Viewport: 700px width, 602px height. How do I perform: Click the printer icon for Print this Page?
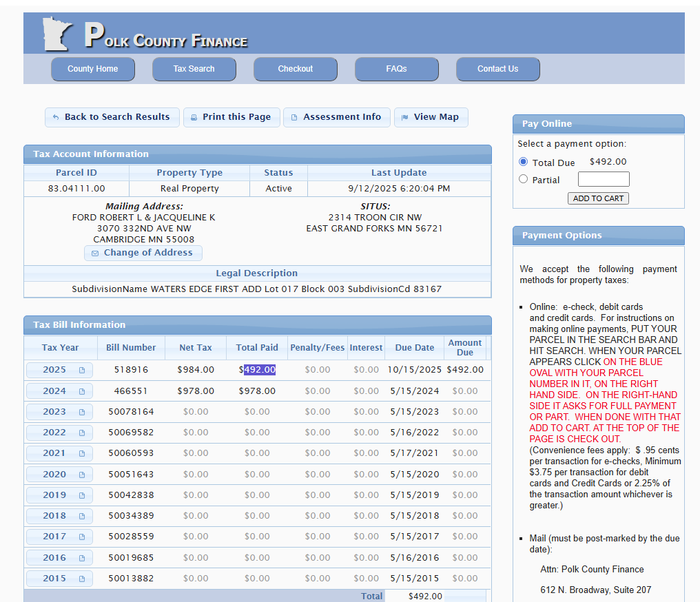pyautogui.click(x=194, y=117)
